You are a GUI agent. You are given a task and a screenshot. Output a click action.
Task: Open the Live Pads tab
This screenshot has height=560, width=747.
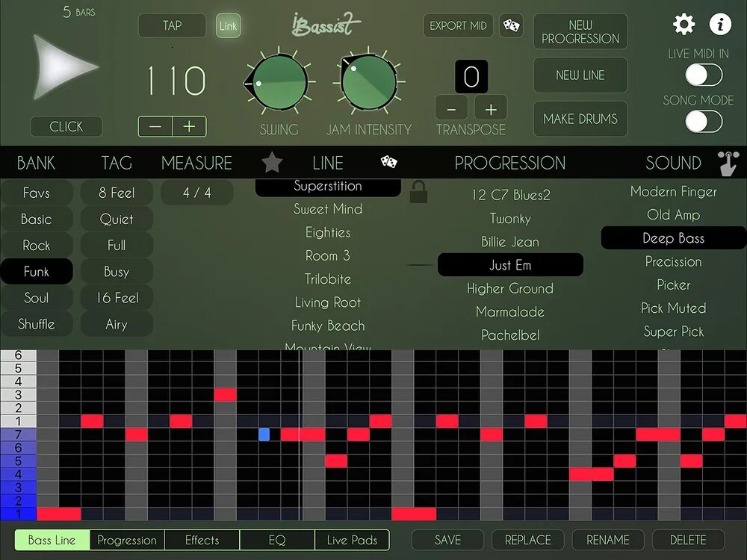352,540
